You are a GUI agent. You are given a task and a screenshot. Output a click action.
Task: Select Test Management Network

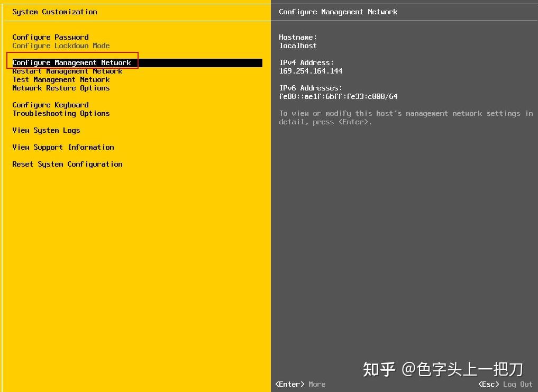(x=61, y=79)
